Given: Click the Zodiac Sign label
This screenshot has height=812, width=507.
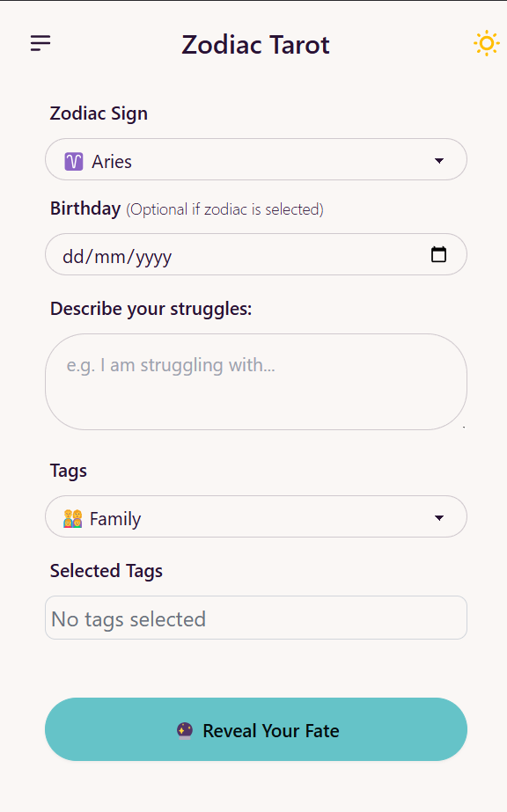Looking at the screenshot, I should 99,113.
